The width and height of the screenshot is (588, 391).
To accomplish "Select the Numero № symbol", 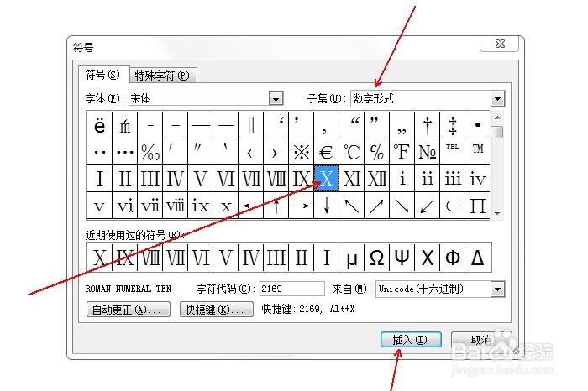I will click(x=427, y=152).
